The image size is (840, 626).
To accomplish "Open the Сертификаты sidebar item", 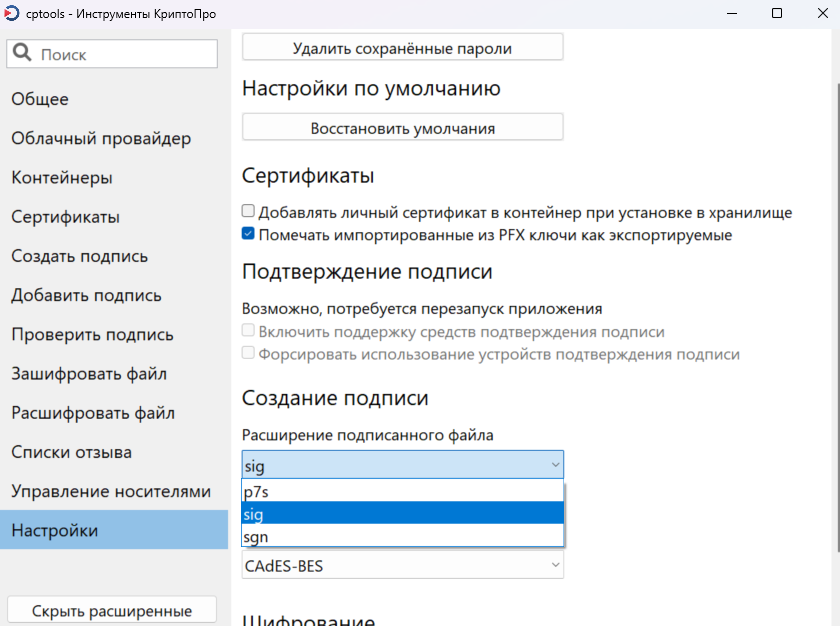I will (114, 217).
